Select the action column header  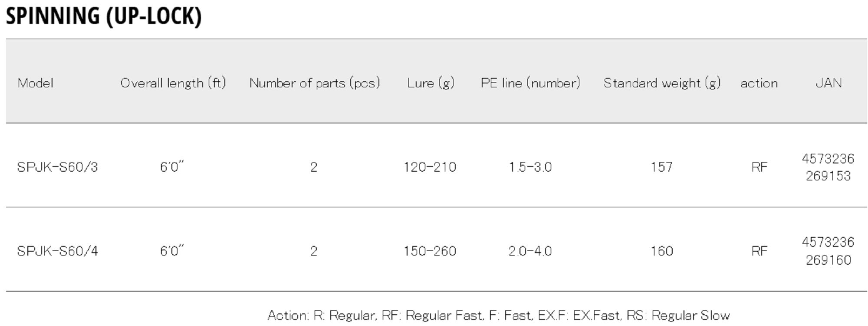click(x=759, y=83)
